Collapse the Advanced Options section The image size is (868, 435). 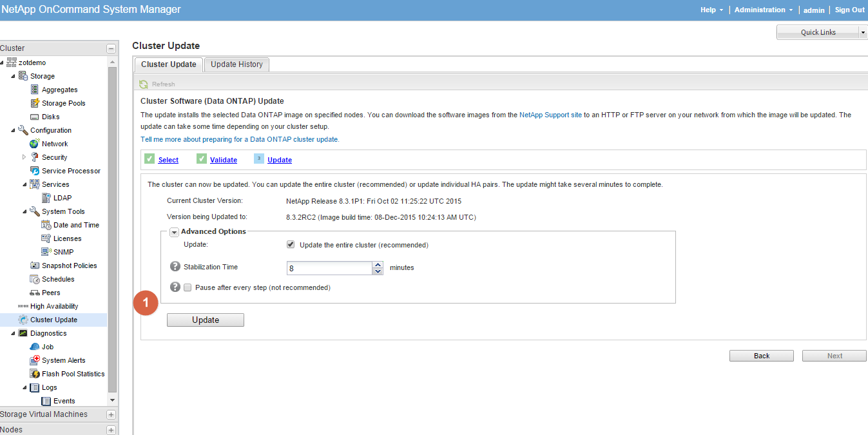[174, 232]
